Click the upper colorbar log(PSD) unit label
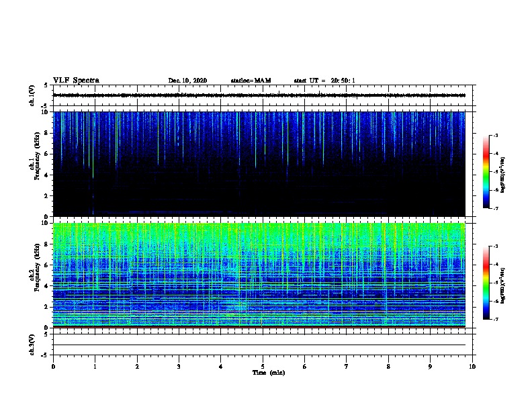This screenshot has height=411, width=532. [502, 175]
